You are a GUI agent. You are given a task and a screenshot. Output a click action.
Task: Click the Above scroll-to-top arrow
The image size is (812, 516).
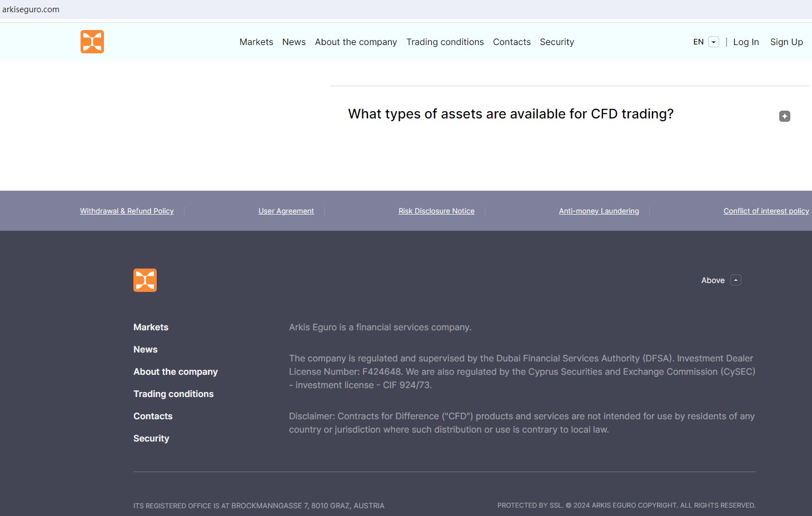[x=735, y=280]
